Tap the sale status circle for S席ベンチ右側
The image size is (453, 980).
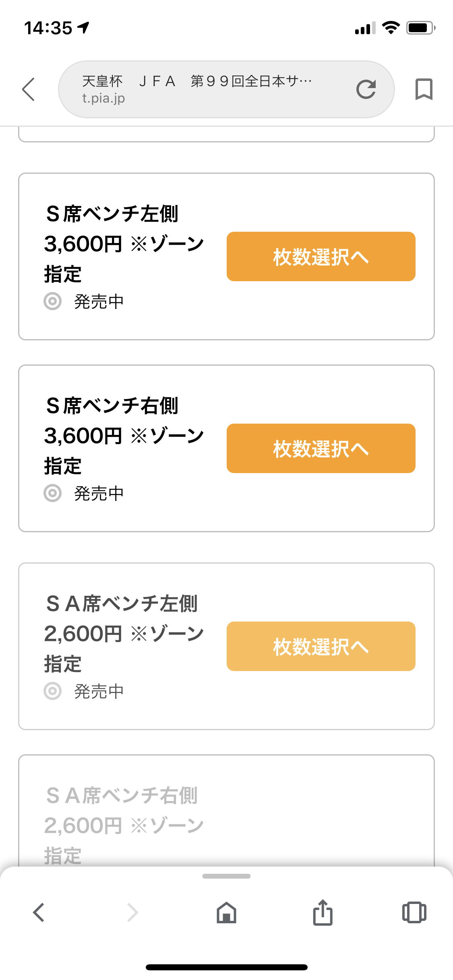[x=53, y=493]
